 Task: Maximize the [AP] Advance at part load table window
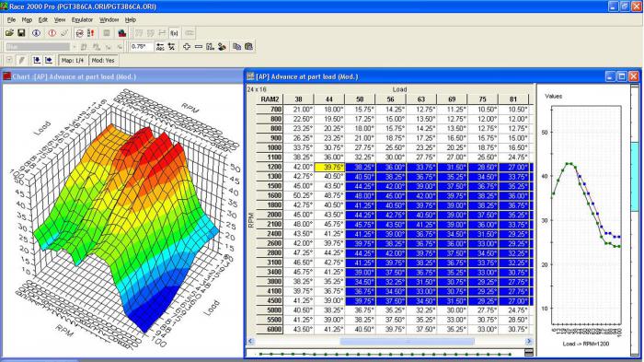(x=622, y=76)
